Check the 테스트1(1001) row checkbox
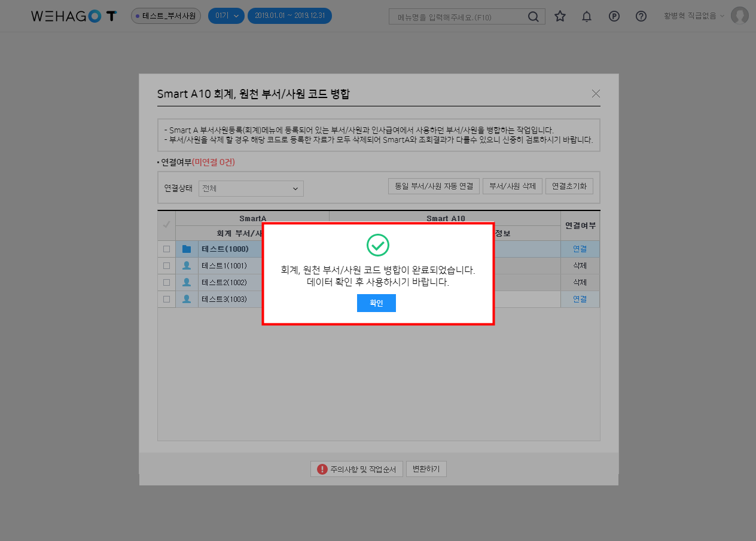The image size is (756, 541). [x=166, y=266]
